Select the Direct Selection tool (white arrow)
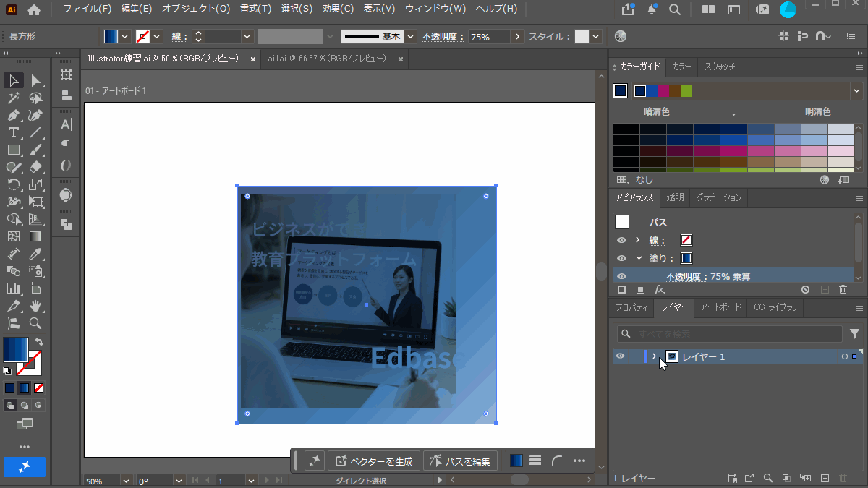 (35, 80)
